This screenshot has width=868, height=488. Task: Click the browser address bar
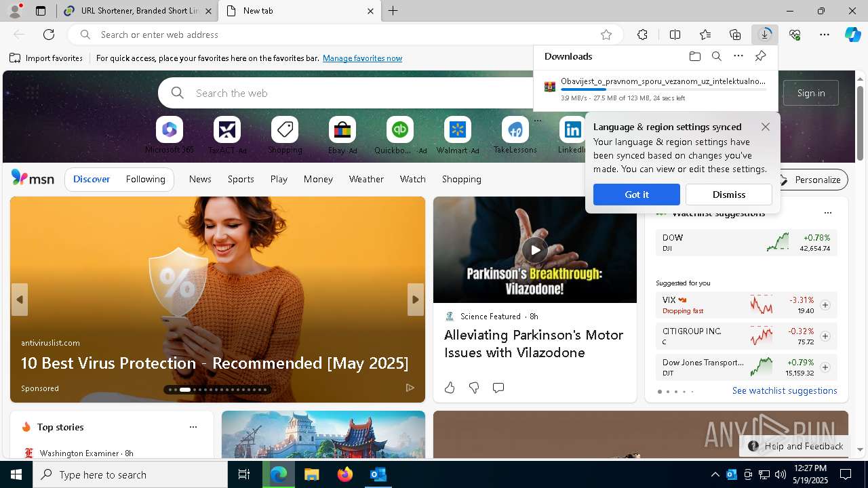(x=346, y=35)
